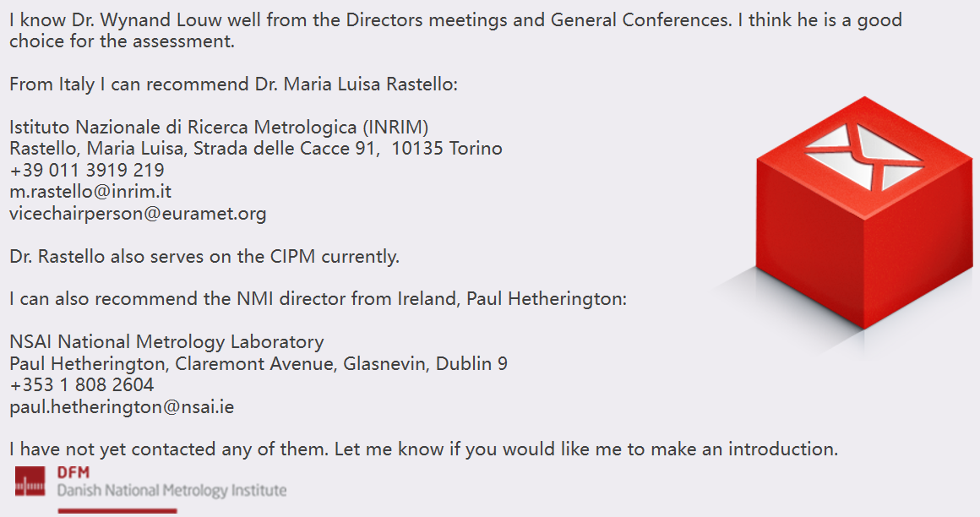
Task: Click the red underline below the DFM signature
Action: 117,511
